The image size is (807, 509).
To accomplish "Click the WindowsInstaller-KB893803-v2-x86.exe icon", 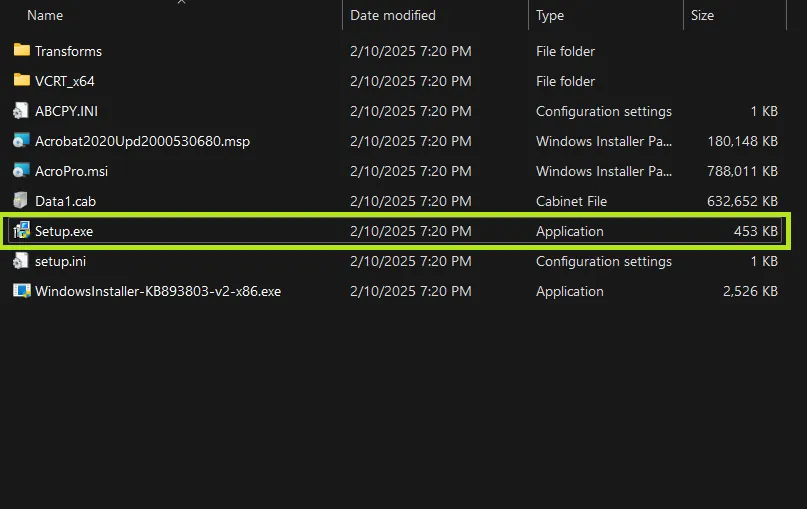I will point(21,291).
